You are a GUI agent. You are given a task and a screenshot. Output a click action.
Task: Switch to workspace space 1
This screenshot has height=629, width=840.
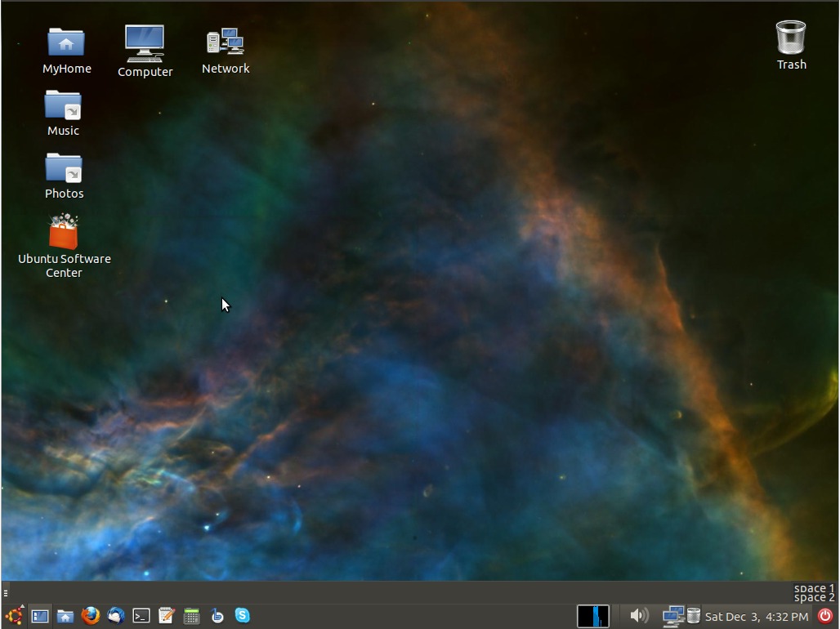[814, 587]
